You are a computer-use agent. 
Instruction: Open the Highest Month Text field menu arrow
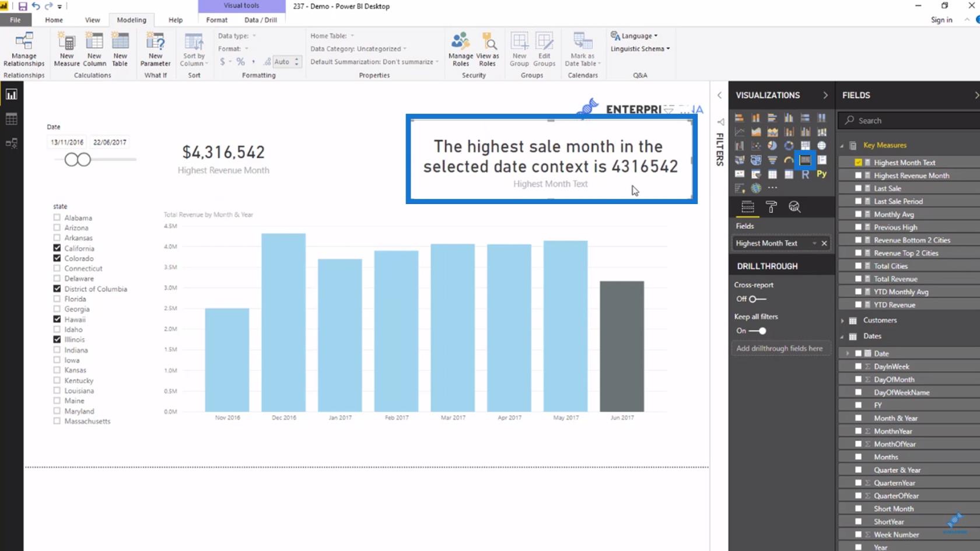pyautogui.click(x=814, y=243)
